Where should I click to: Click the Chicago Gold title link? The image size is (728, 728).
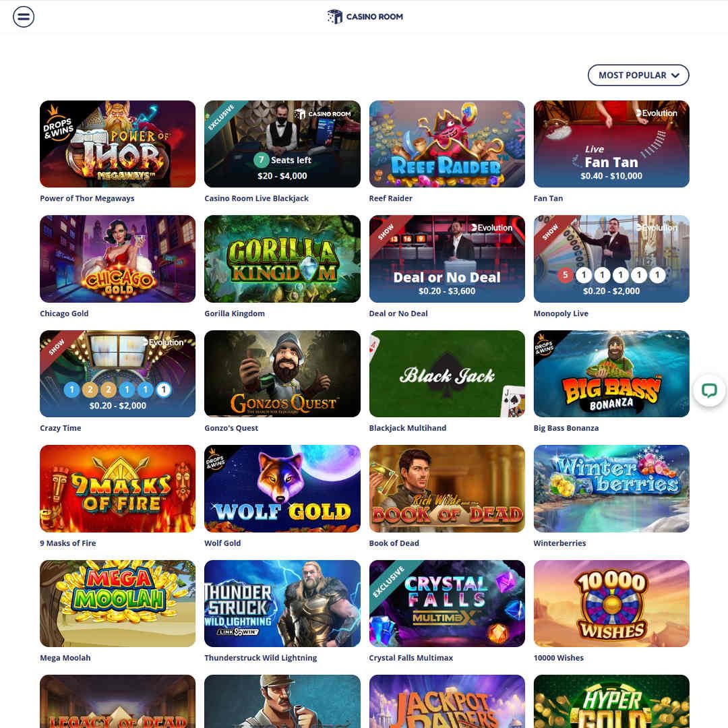coord(64,313)
